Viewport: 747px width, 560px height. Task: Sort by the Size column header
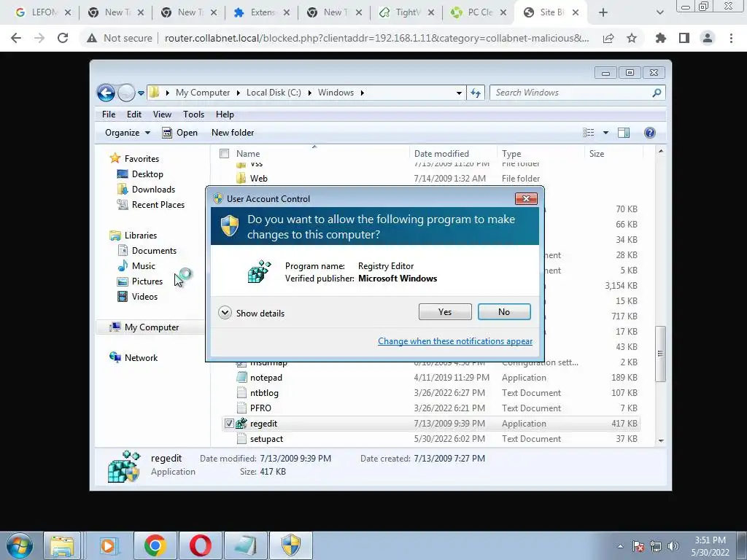[597, 153]
